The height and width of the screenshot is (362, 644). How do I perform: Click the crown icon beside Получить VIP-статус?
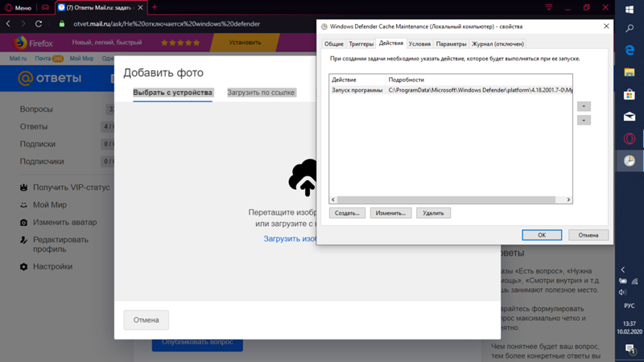(x=24, y=187)
